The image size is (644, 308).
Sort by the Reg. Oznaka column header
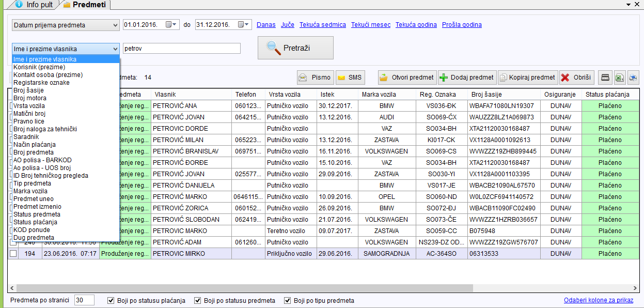point(442,95)
